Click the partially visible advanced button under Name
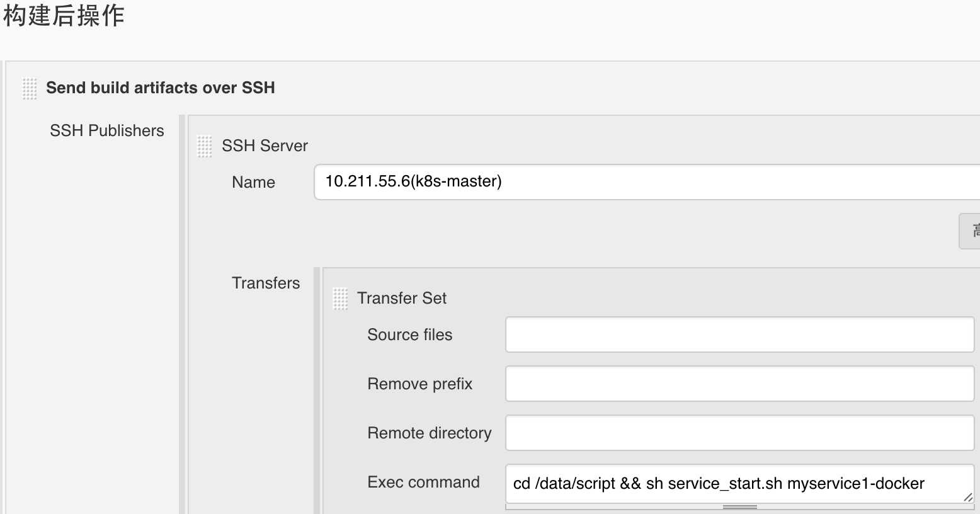 point(970,231)
